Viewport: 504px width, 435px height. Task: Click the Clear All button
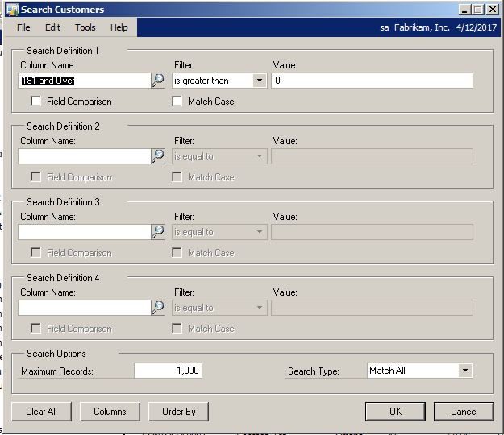(x=41, y=412)
